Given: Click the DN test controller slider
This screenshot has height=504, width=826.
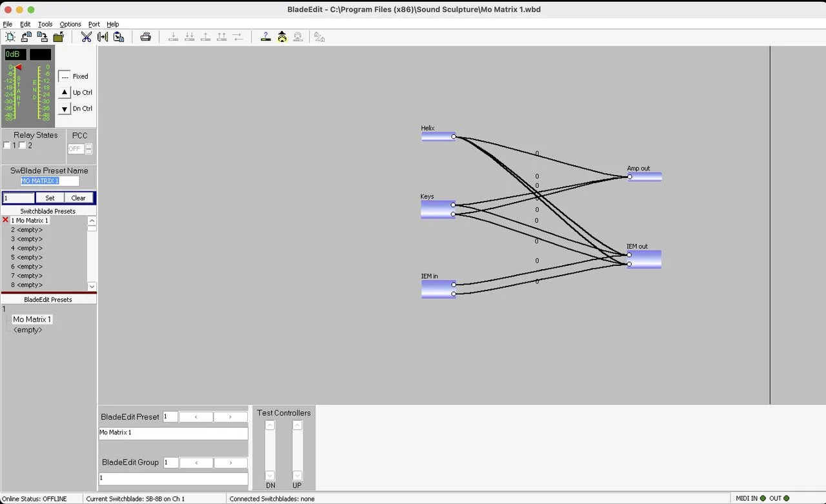Looking at the screenshot, I should tap(270, 450).
